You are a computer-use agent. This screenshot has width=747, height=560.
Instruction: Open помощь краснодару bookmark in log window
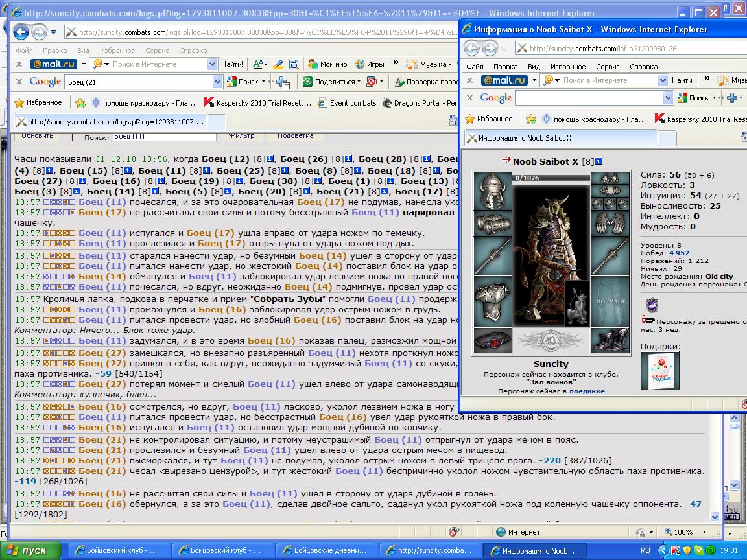click(143, 102)
